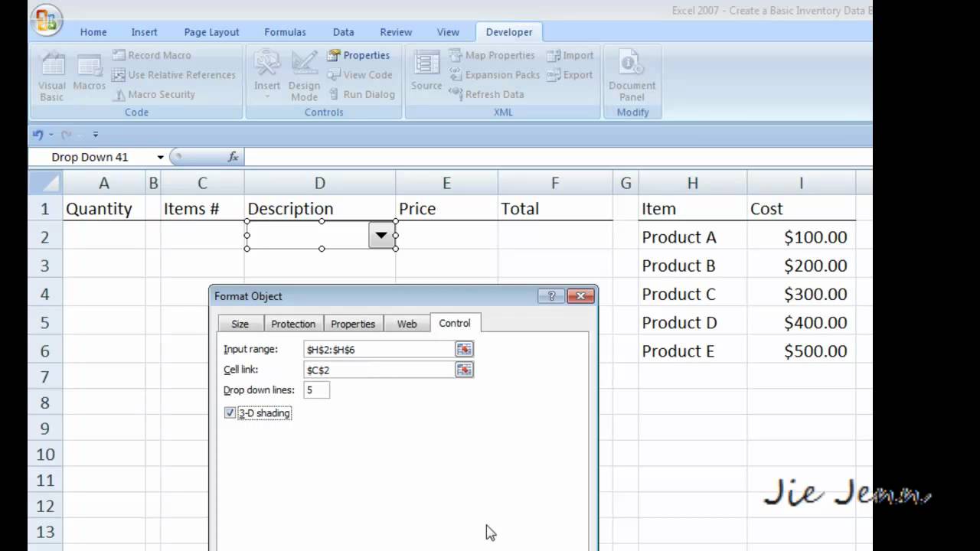The image size is (980, 551).
Task: Open Visual Basic editor
Action: pos(52,77)
